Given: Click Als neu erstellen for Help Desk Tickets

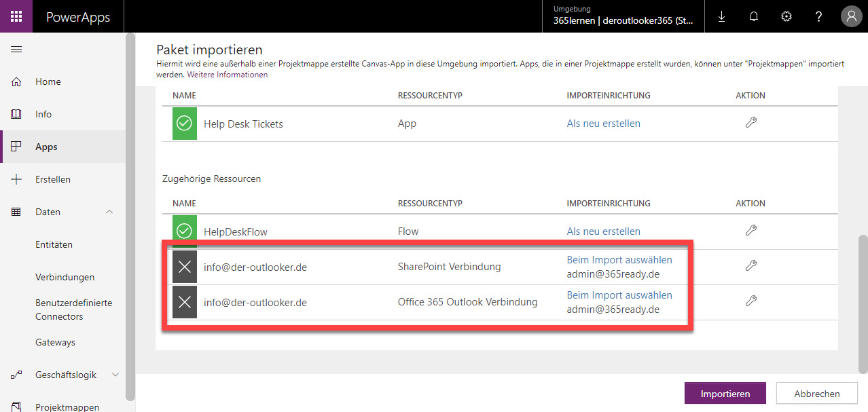Looking at the screenshot, I should (x=603, y=124).
